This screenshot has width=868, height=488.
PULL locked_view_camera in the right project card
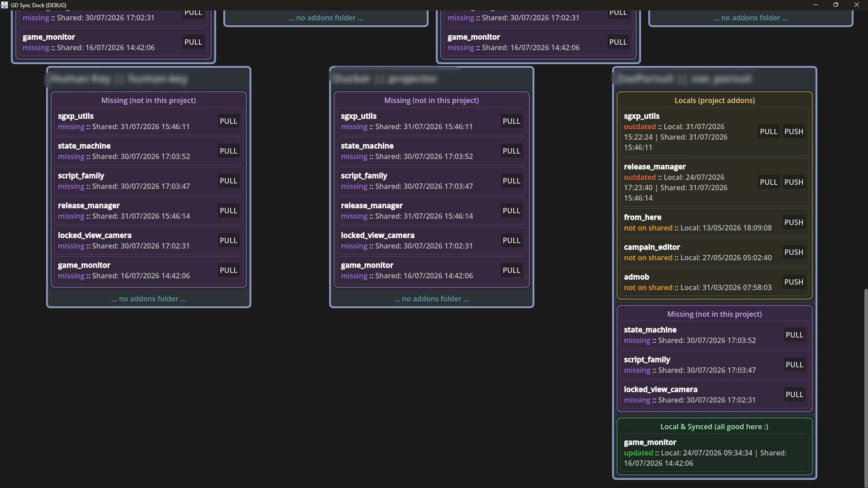(794, 394)
